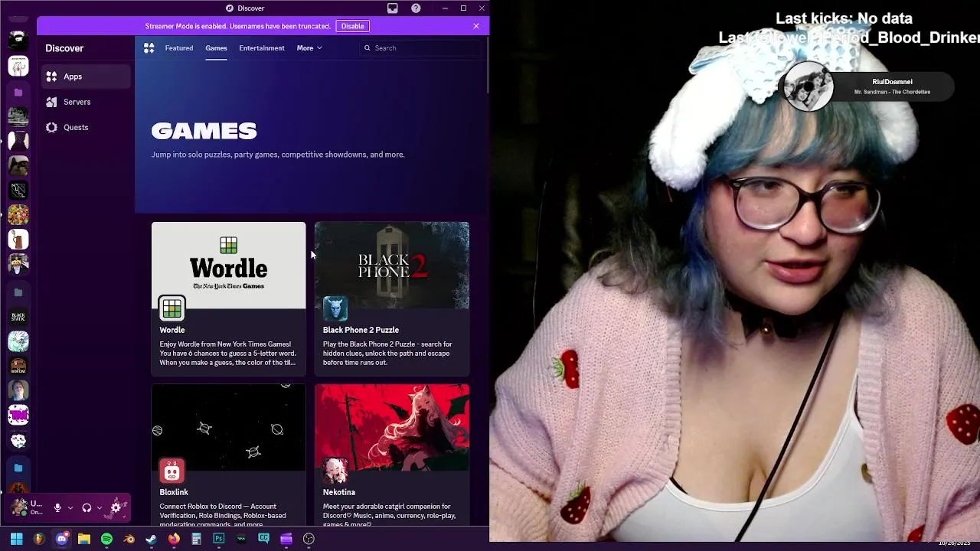Viewport: 980px width, 551px height.
Task: Click the Bloxlink space banner thumbnail
Action: pyautogui.click(x=228, y=427)
